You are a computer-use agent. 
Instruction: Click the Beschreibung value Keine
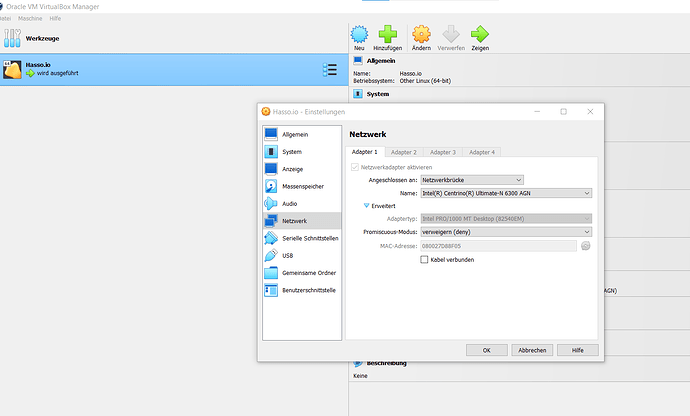click(360, 376)
